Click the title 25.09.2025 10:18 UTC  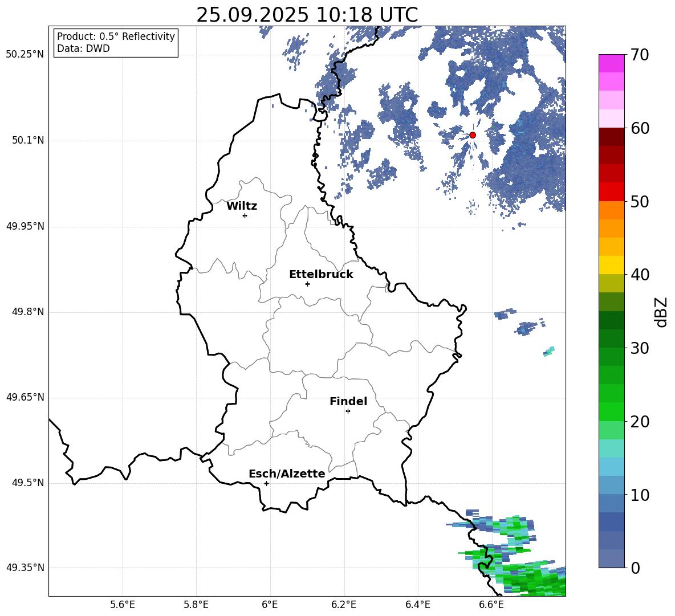307,15
